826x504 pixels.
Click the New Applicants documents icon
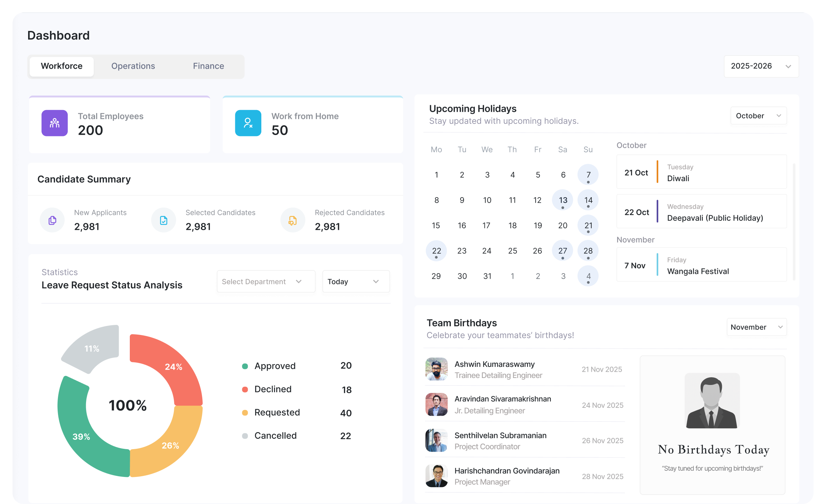[x=52, y=220]
